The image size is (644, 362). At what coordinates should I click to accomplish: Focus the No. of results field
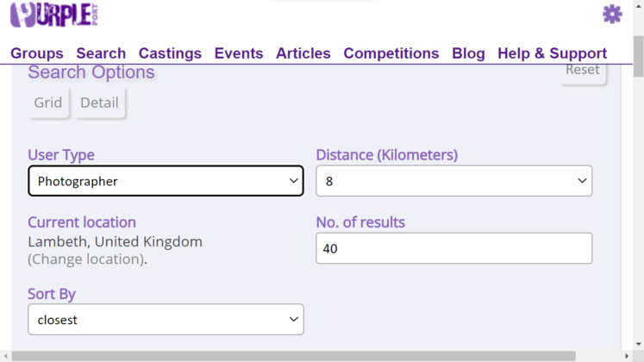pyautogui.click(x=453, y=248)
